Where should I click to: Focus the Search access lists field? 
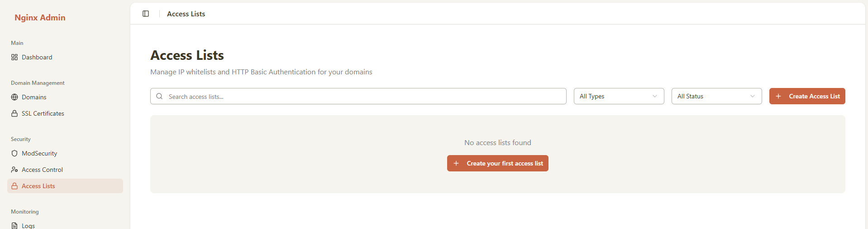coord(362,96)
